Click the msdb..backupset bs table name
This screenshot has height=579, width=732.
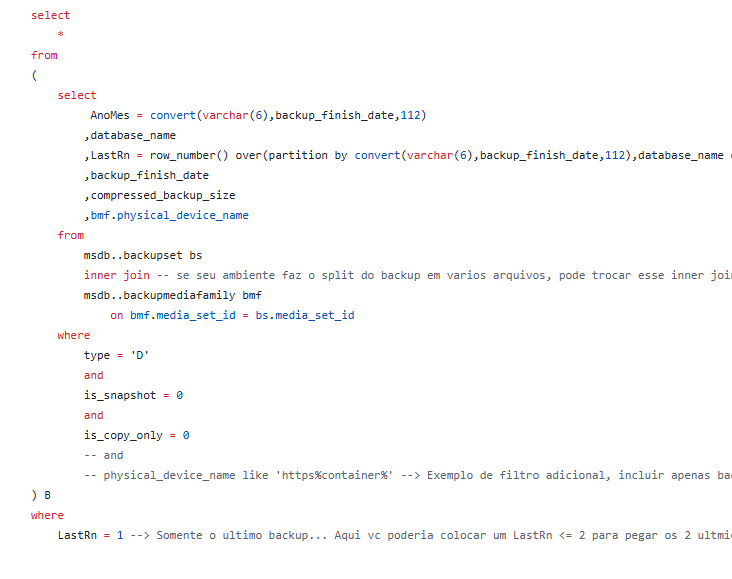point(142,256)
